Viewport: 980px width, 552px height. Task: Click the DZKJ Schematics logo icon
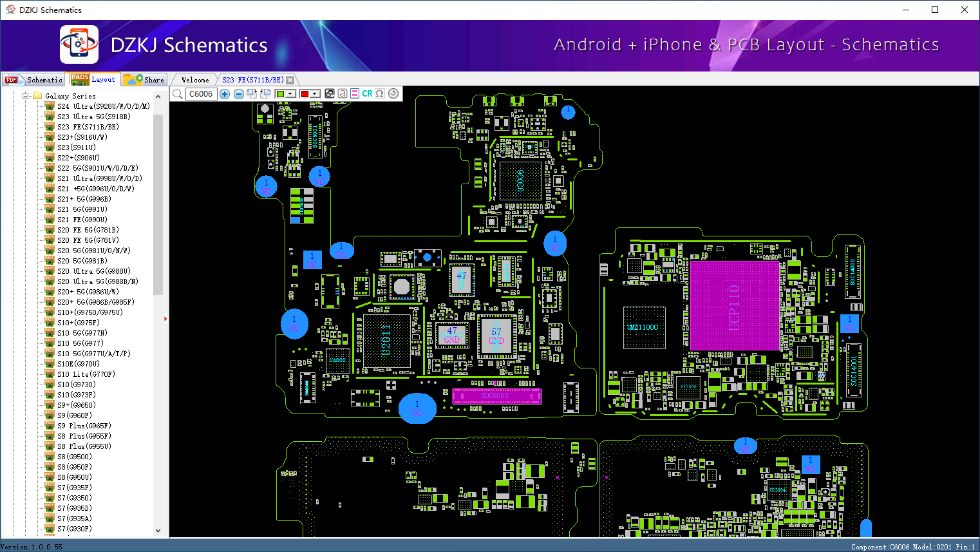coord(79,44)
